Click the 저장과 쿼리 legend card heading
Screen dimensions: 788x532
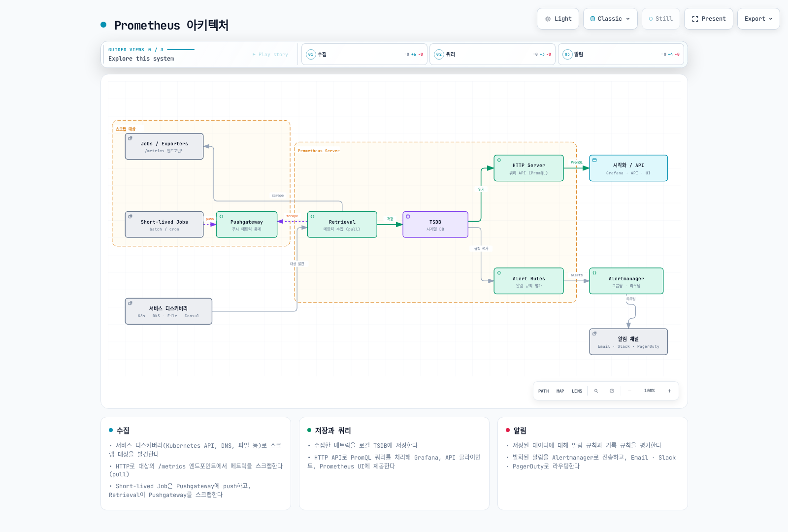point(333,431)
